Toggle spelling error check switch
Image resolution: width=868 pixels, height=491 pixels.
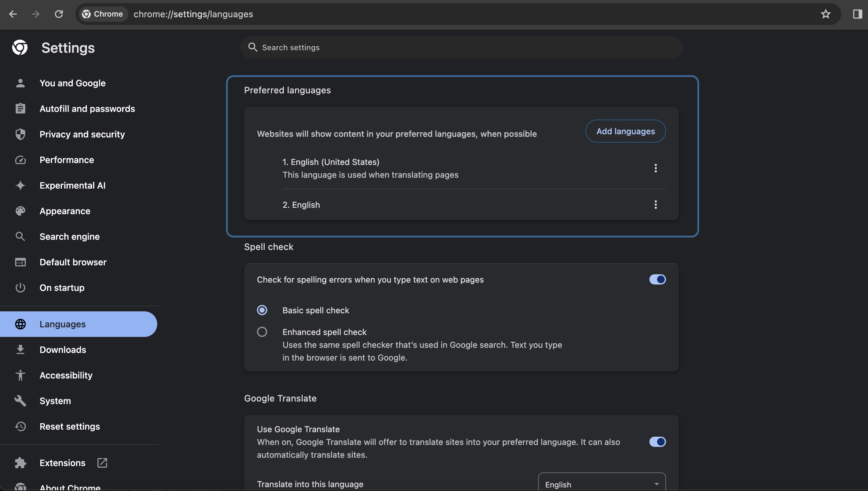click(x=657, y=280)
